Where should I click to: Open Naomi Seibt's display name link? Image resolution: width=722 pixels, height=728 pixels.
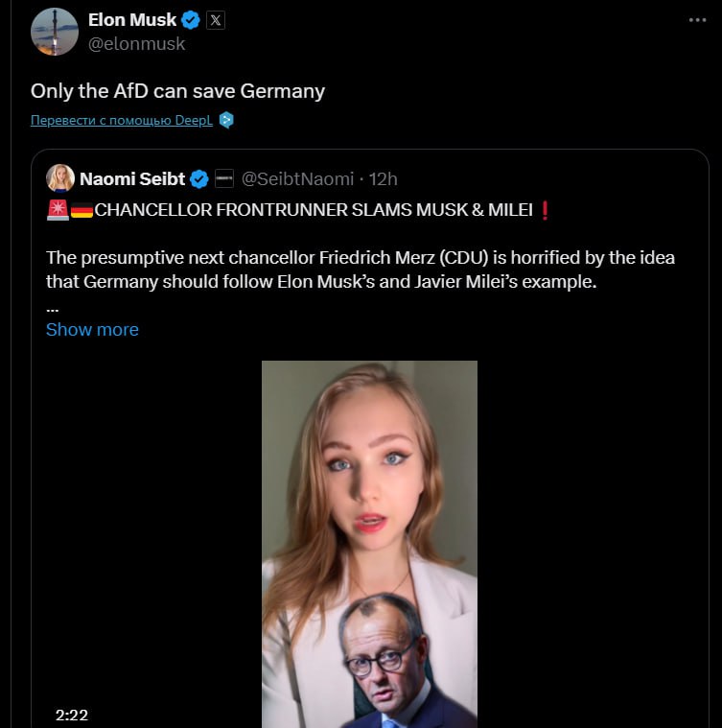click(132, 178)
